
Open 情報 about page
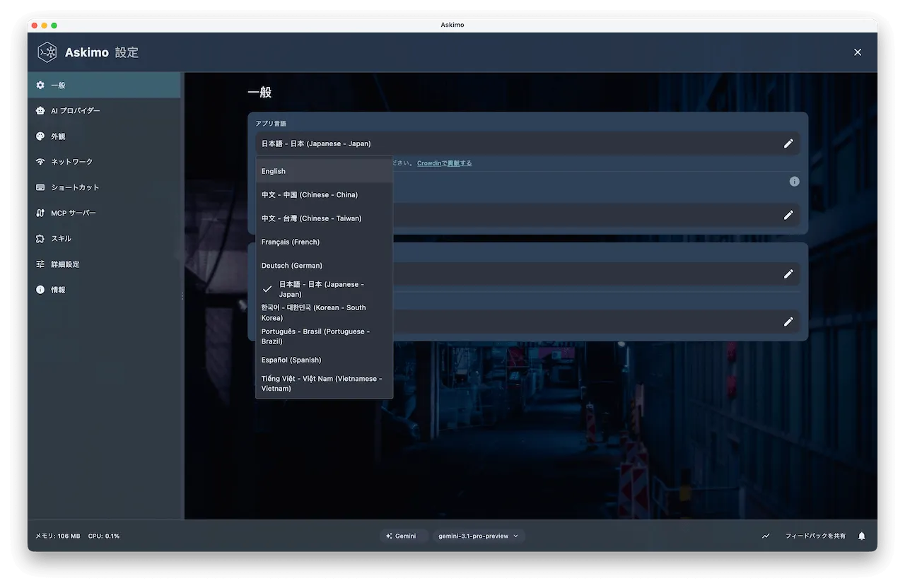tap(104, 290)
